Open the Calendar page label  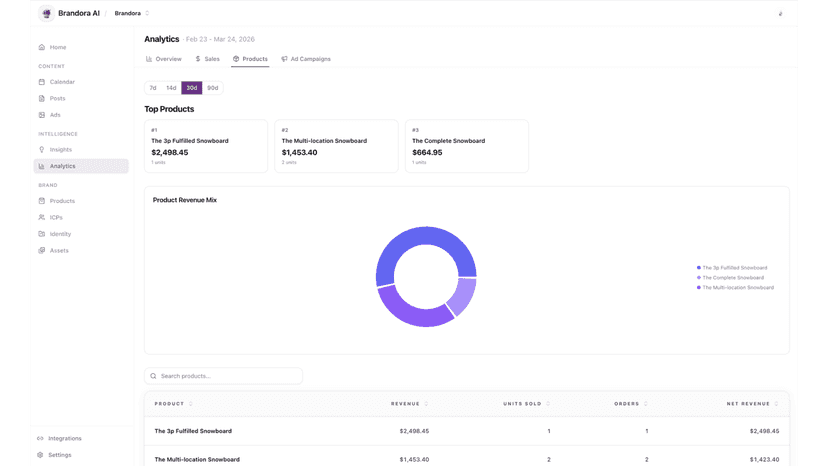pos(62,82)
